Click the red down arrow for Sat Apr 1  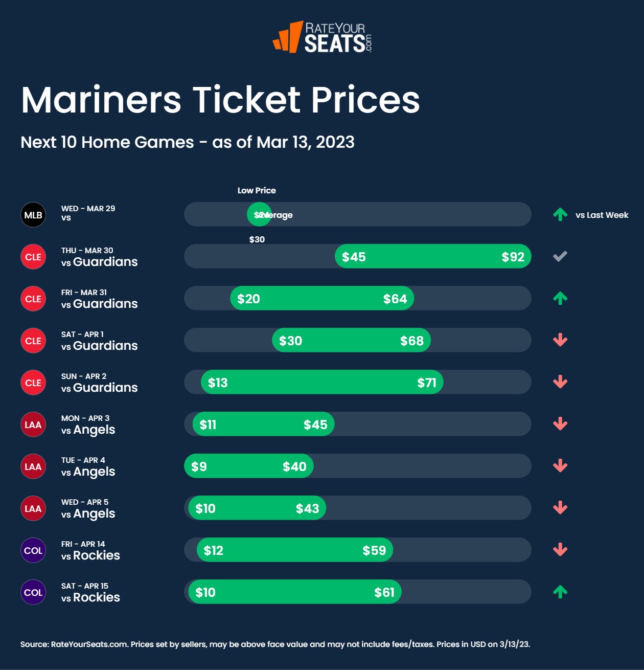point(560,340)
